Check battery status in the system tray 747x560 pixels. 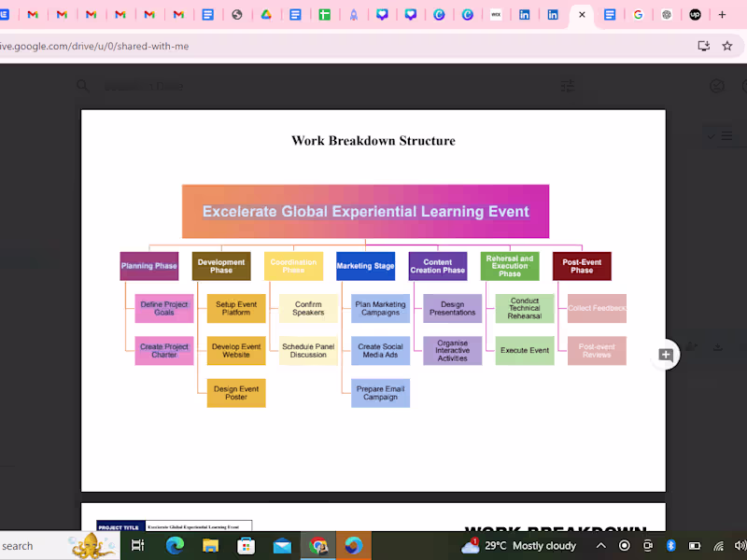[x=695, y=546]
